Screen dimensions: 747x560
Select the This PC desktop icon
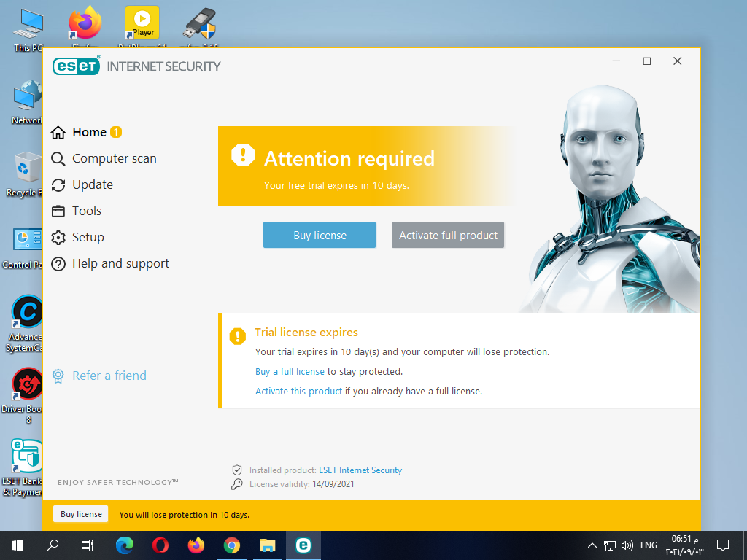pos(28,29)
